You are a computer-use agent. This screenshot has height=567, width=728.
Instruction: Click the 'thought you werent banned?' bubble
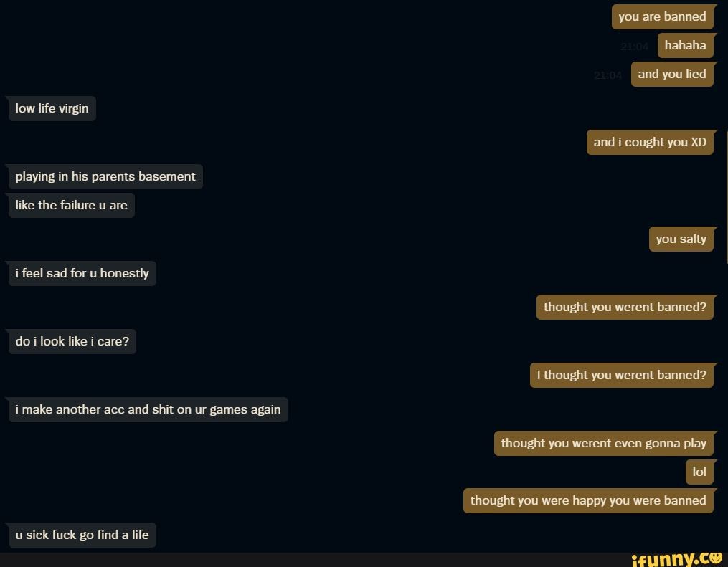625,308
